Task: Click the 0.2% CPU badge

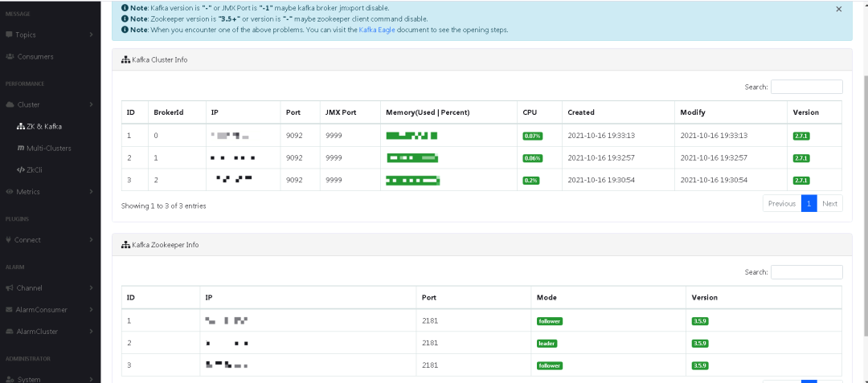Action: [x=531, y=180]
